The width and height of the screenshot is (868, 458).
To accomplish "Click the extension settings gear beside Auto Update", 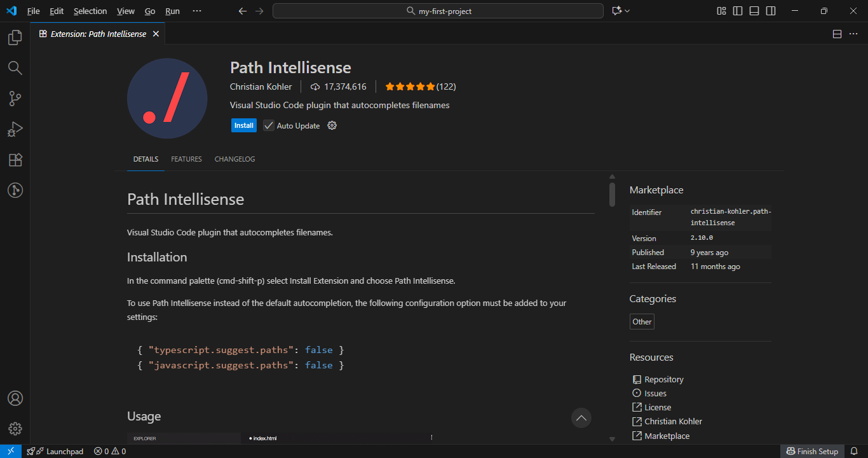I will (332, 125).
